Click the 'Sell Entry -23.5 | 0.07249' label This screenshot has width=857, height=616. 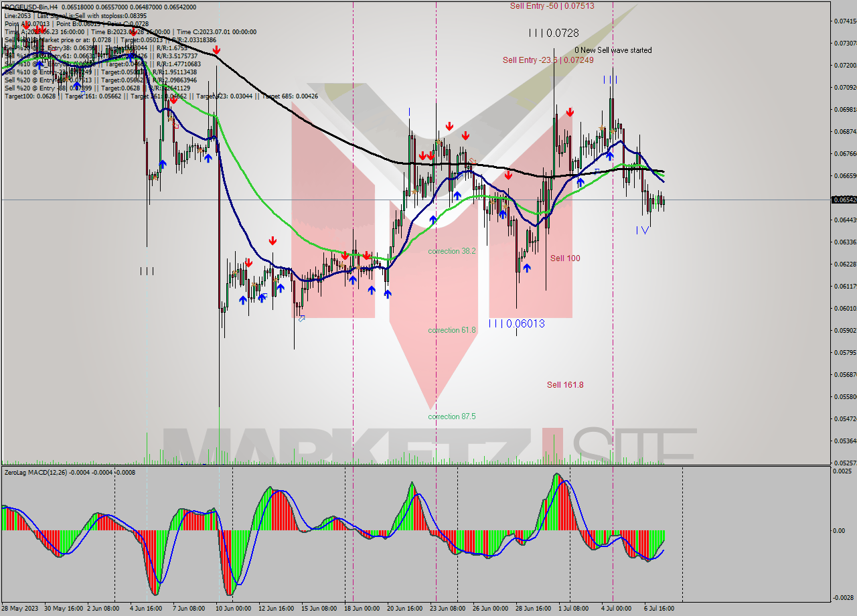[548, 60]
